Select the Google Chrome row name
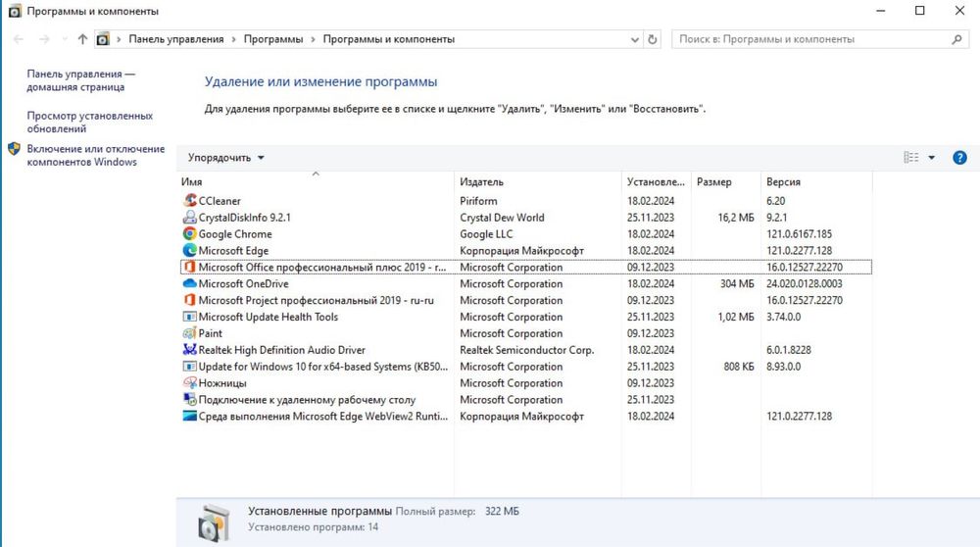 [235, 234]
